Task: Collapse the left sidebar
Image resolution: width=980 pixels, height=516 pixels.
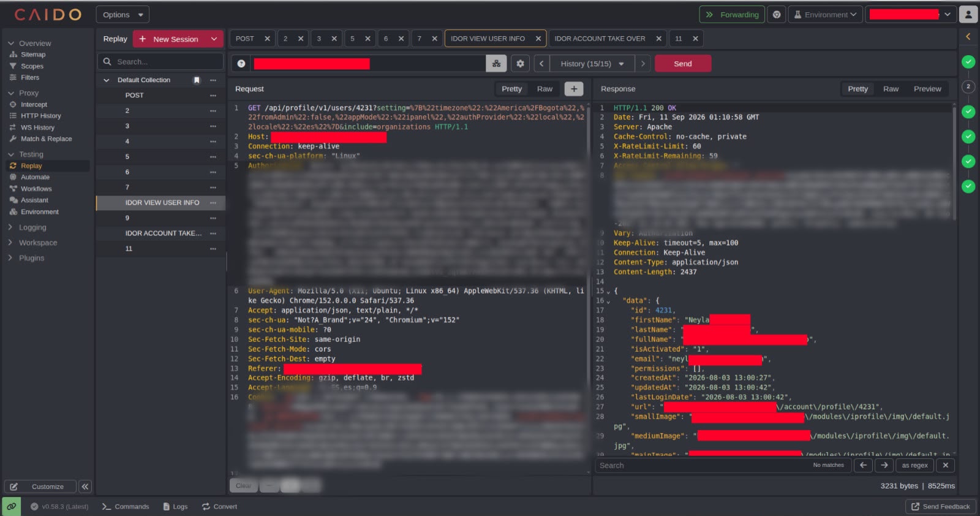Action: click(85, 487)
